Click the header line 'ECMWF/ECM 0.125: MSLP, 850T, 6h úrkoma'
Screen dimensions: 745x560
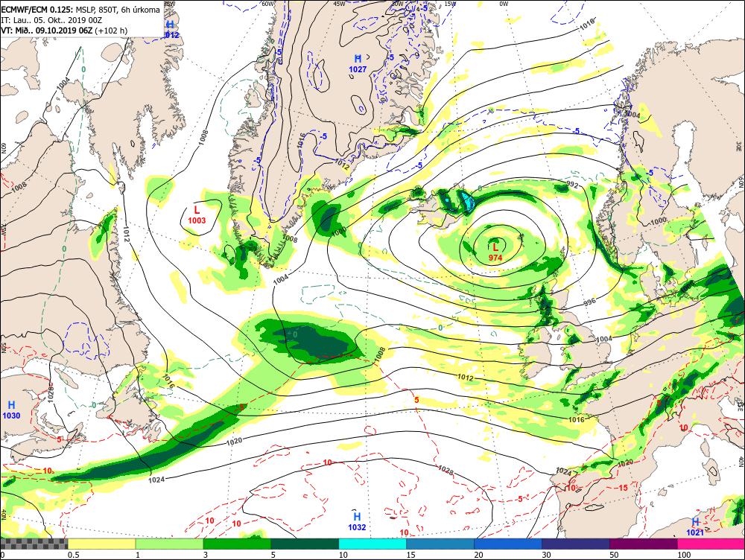click(80, 10)
